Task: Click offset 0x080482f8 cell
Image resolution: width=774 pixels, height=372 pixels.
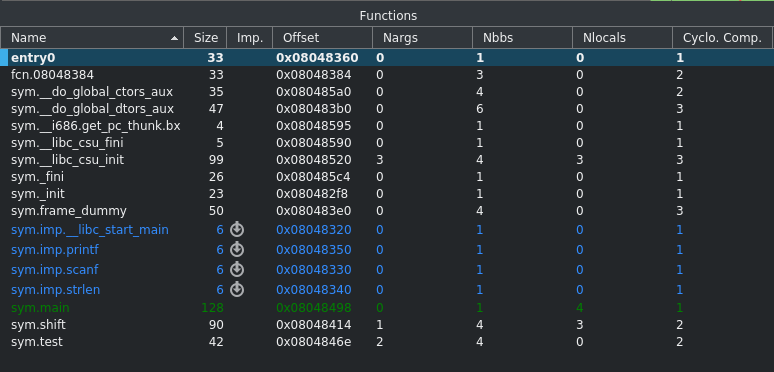Action: tap(313, 194)
